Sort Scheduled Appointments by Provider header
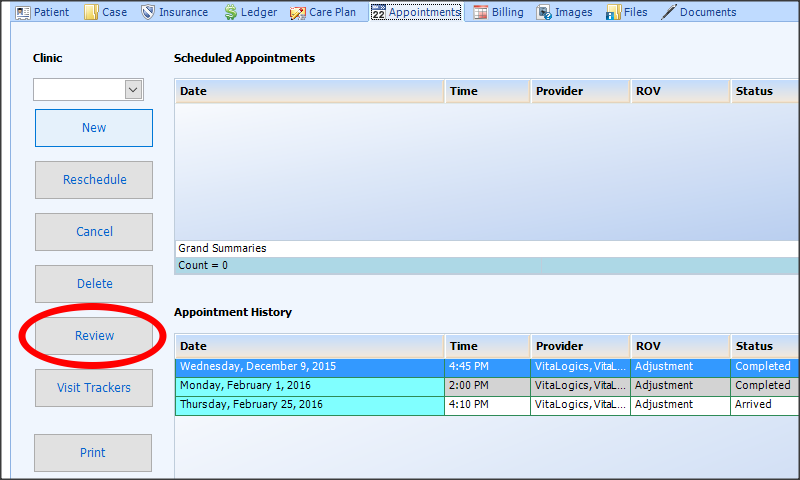Viewport: 800px width, 480px height. coord(580,91)
